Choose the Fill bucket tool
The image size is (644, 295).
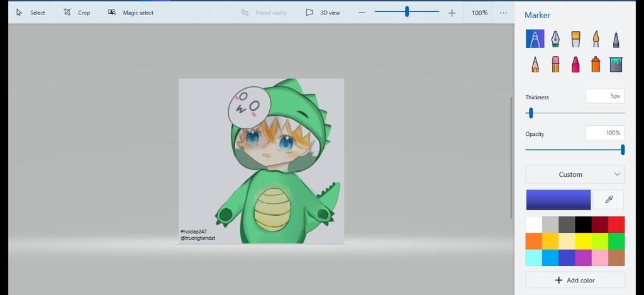click(616, 65)
